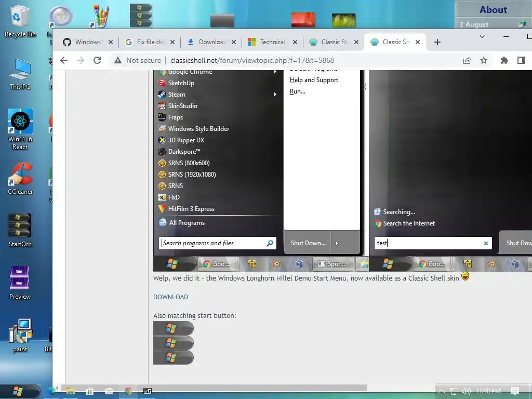The image size is (532, 399).
Task: Open CCleaner desktop shortcut
Action: pyautogui.click(x=20, y=179)
